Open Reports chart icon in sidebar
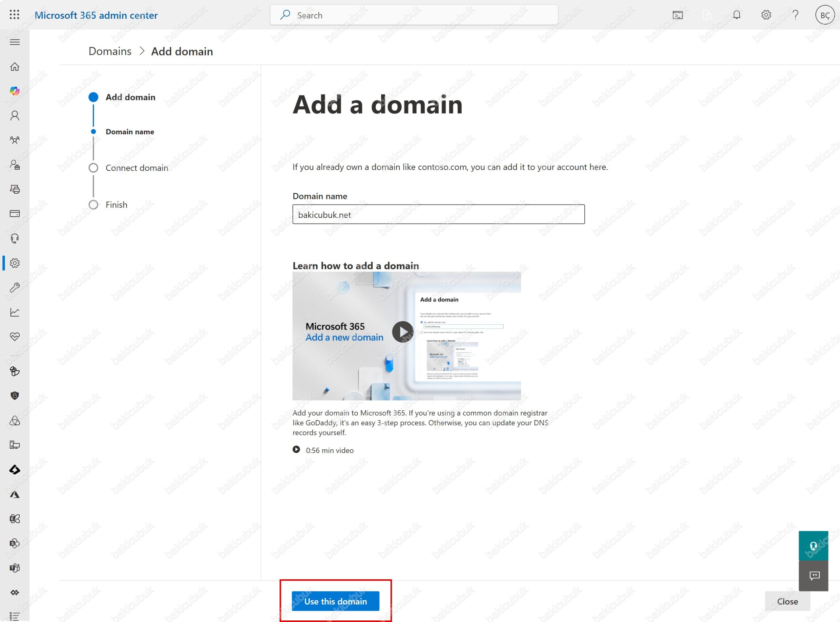 [x=15, y=312]
